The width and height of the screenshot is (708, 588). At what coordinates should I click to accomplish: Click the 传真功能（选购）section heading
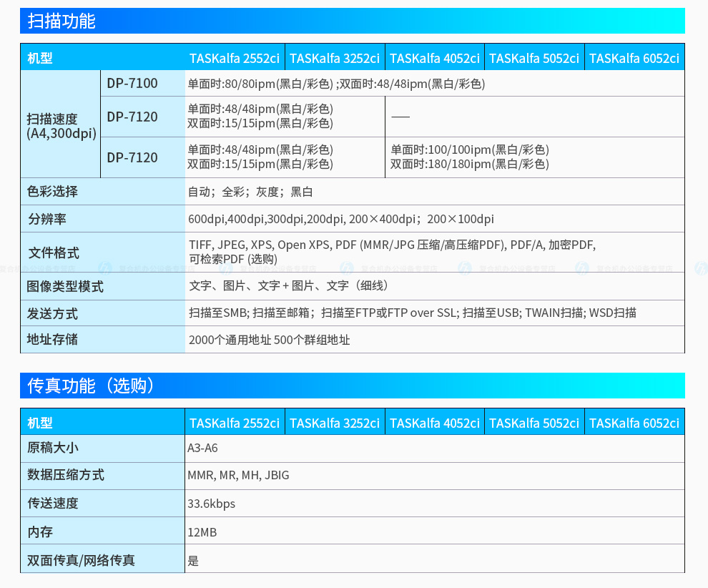(91, 386)
